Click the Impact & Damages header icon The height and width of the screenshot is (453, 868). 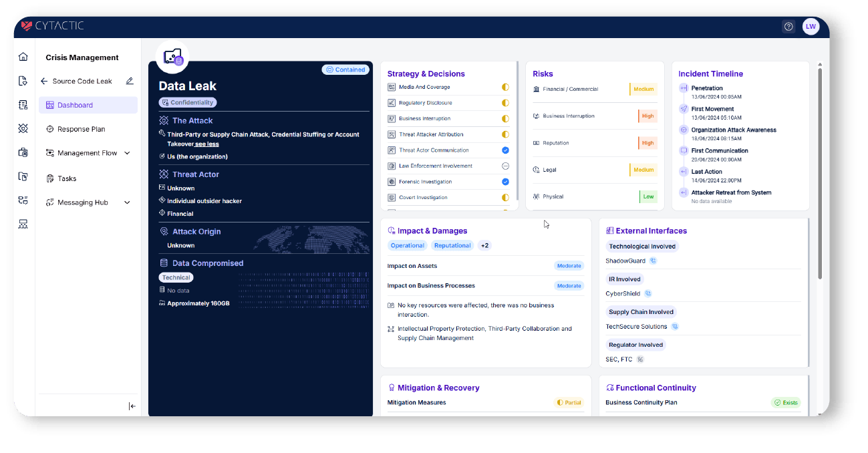coord(392,231)
